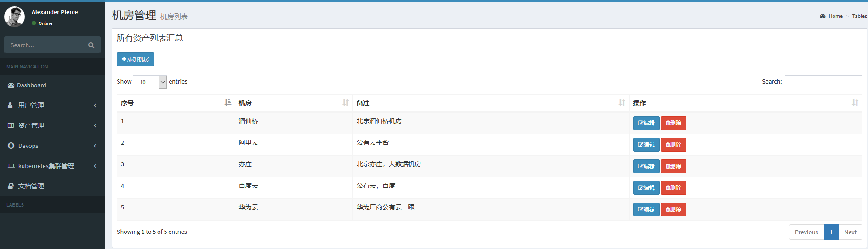Sort table by 机房 column icon
This screenshot has width=868, height=249.
click(x=346, y=102)
